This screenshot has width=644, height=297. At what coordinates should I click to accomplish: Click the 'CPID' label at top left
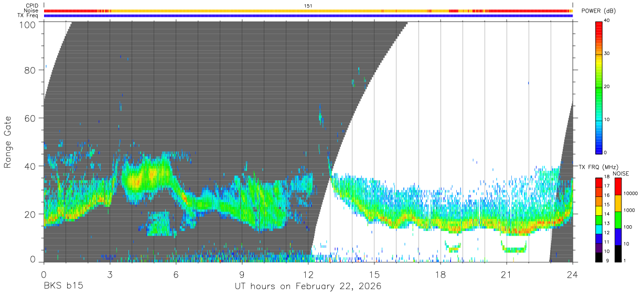(x=32, y=6)
